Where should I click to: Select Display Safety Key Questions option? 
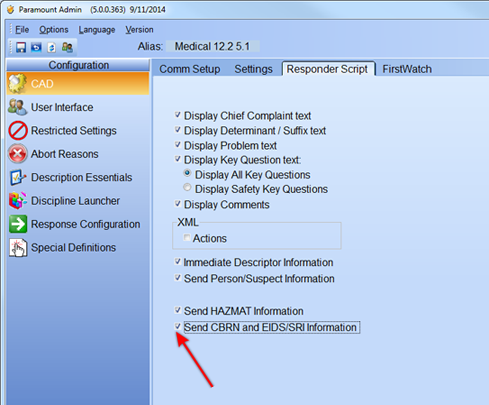187,188
